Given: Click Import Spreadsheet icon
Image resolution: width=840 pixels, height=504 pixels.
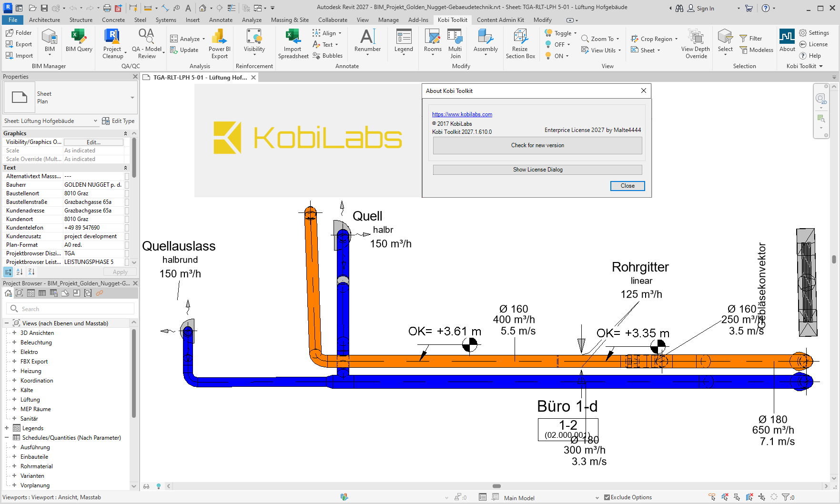Looking at the screenshot, I should [293, 43].
